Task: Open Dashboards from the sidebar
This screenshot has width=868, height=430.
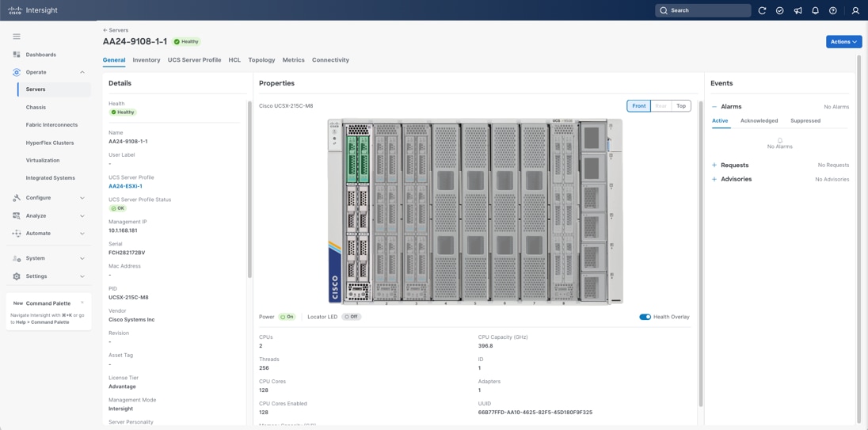Action: (x=40, y=55)
